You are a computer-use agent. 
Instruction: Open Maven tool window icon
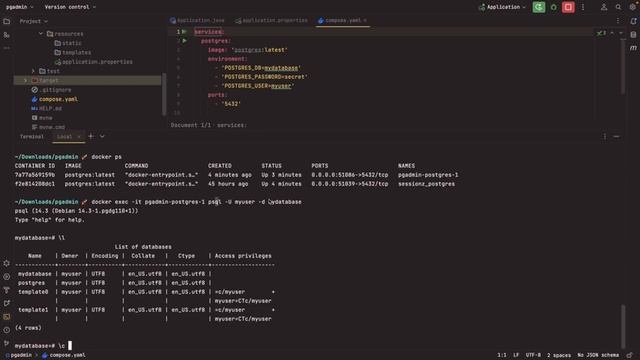point(633,48)
